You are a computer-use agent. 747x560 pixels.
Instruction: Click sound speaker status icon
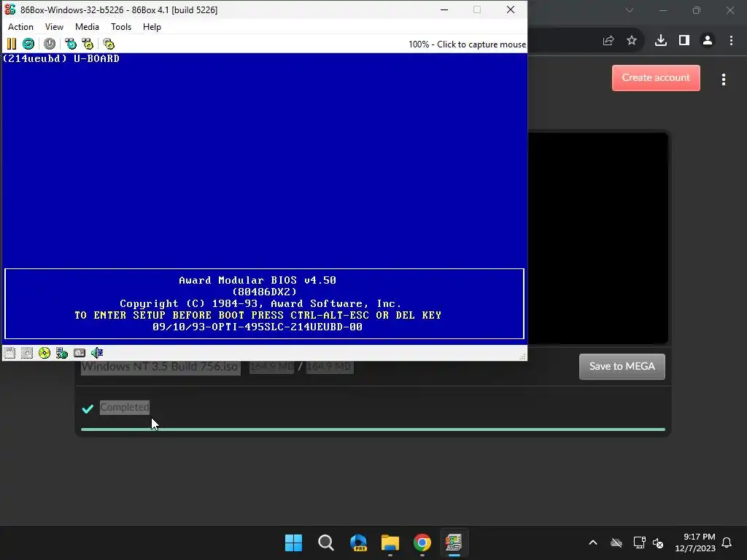click(x=97, y=353)
